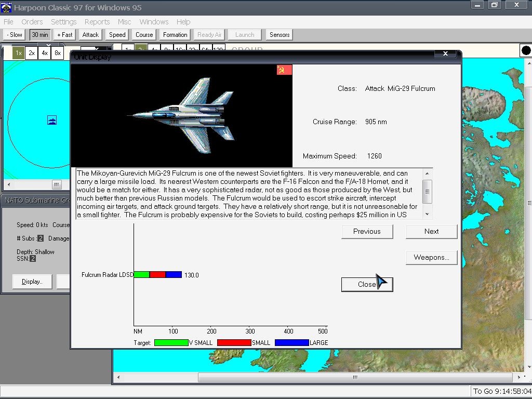Click the Formation toolbar button

pos(175,35)
